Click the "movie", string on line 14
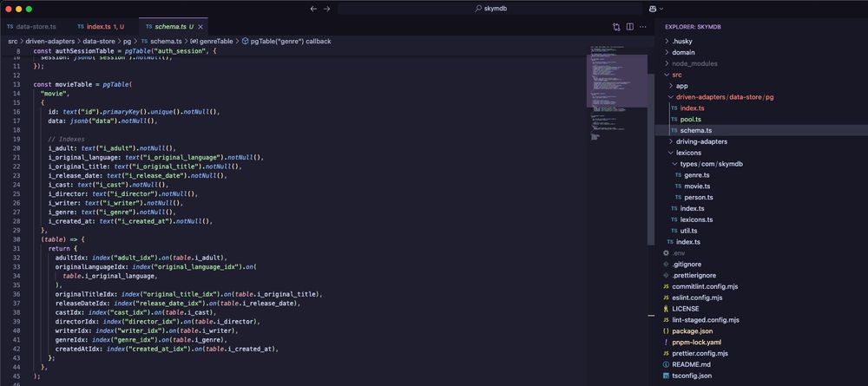The image size is (868, 386). click(56, 94)
